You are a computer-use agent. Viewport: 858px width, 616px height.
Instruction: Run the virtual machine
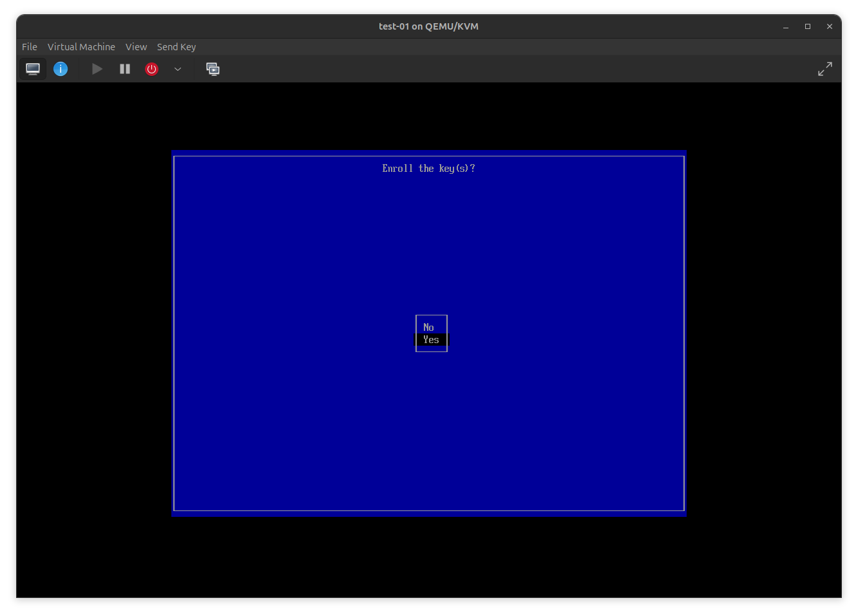[97, 69]
